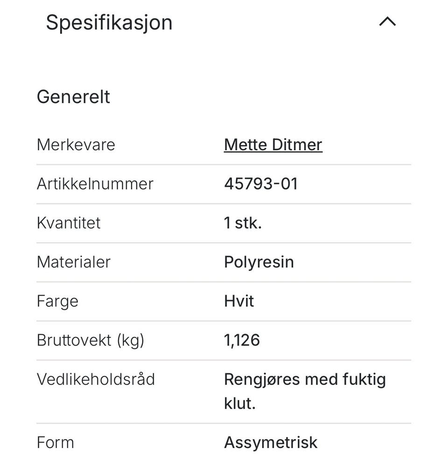Select the Assymetrisk shape value
This screenshot has width=448, height=476.
coord(271,442)
